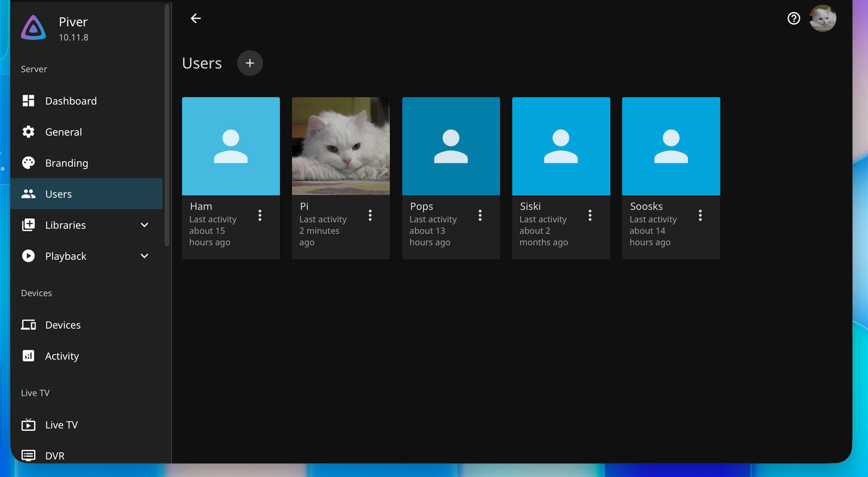Click 'about 2 months ago' under Siski
Viewport: 868px width, 477px height.
pos(543,236)
